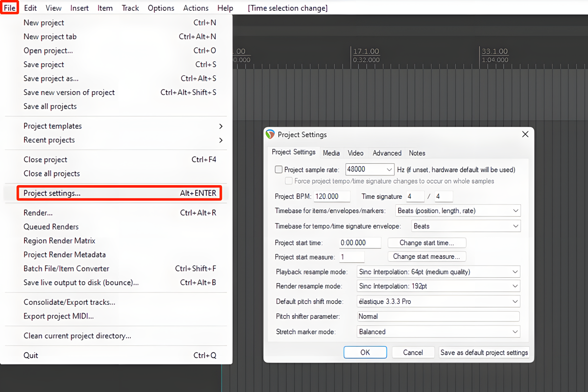Screen dimensions: 588x392
Task: Click Save as default project settings
Action: 484,352
